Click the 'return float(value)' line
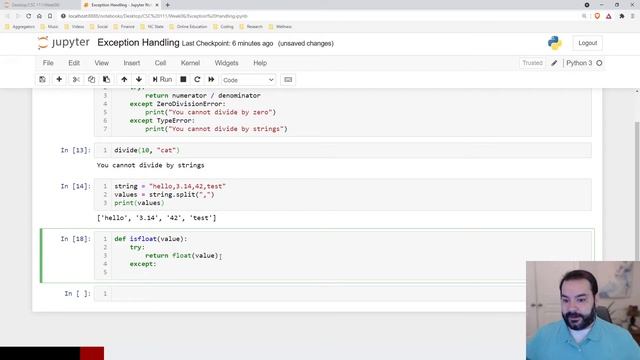Image resolution: width=640 pixels, height=360 pixels. [182, 256]
